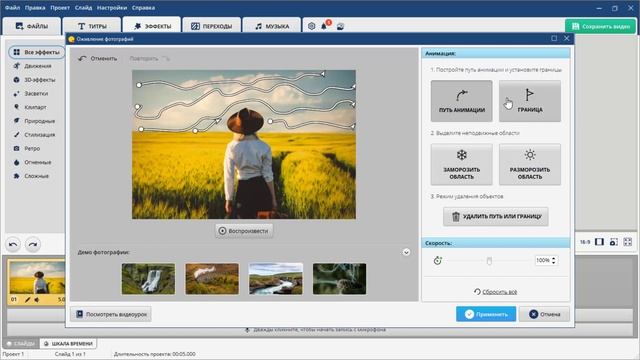Open notifications bell icon
Image resolution: width=640 pixels, height=360 pixels.
pos(324,26)
